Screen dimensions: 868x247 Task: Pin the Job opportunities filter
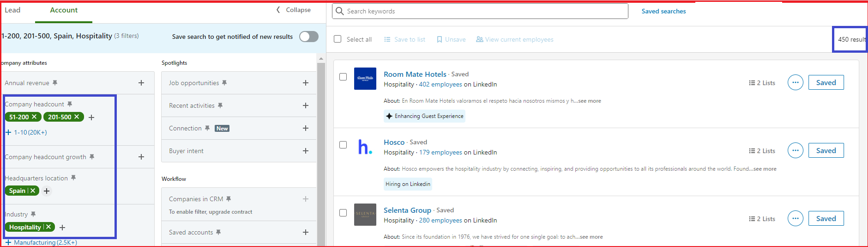(x=224, y=83)
